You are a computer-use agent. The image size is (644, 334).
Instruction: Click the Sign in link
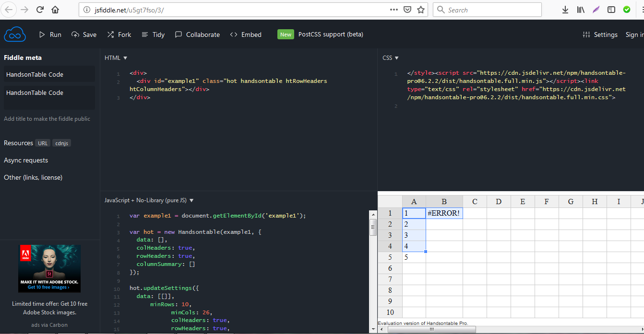(633, 35)
